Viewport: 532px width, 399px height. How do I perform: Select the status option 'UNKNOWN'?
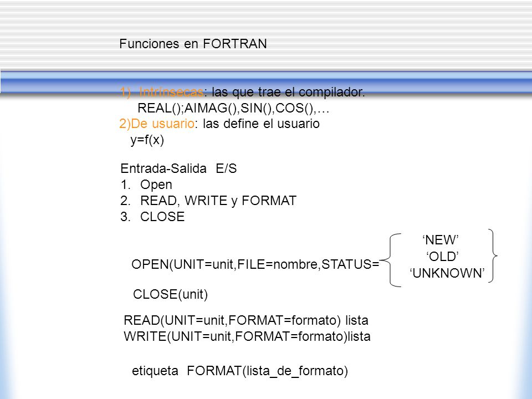(x=447, y=273)
